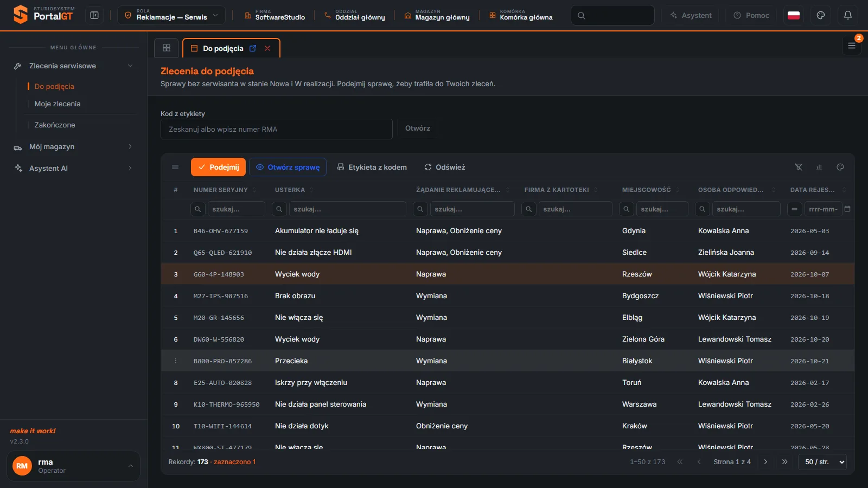
Task: Focus the global search box in header
Action: click(612, 15)
